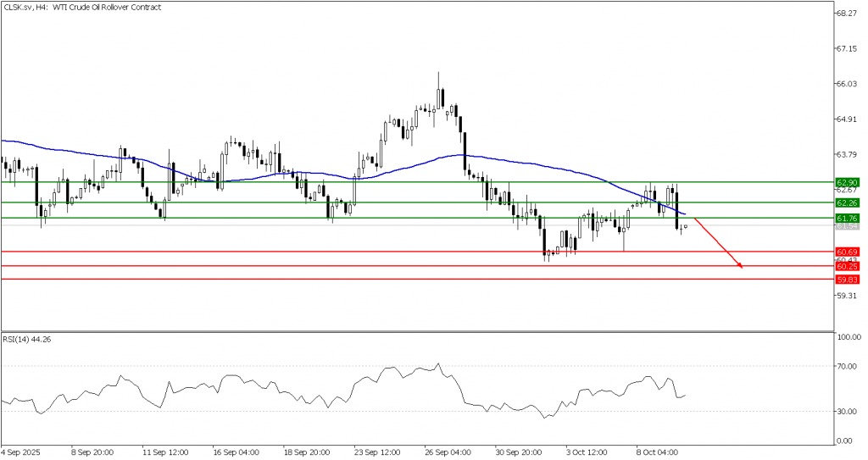Select the red 60.69 support price label
This screenshot has height=460, width=868.
click(848, 252)
